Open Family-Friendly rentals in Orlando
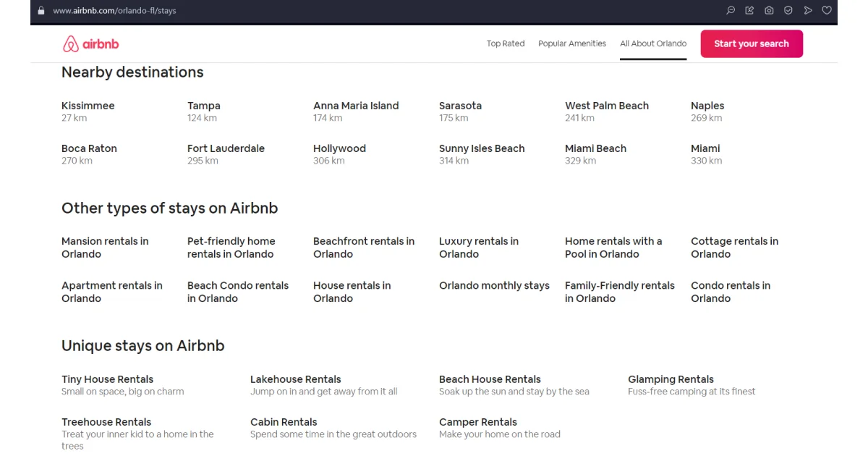The image size is (868, 456). (620, 292)
